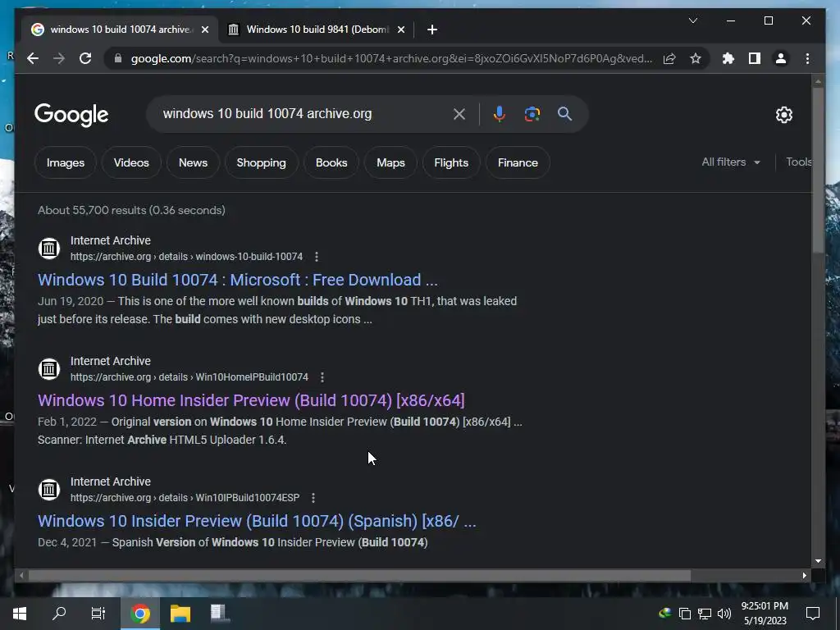This screenshot has width=840, height=630.
Task: Toggle the Chrome side panel icon
Action: 755,58
